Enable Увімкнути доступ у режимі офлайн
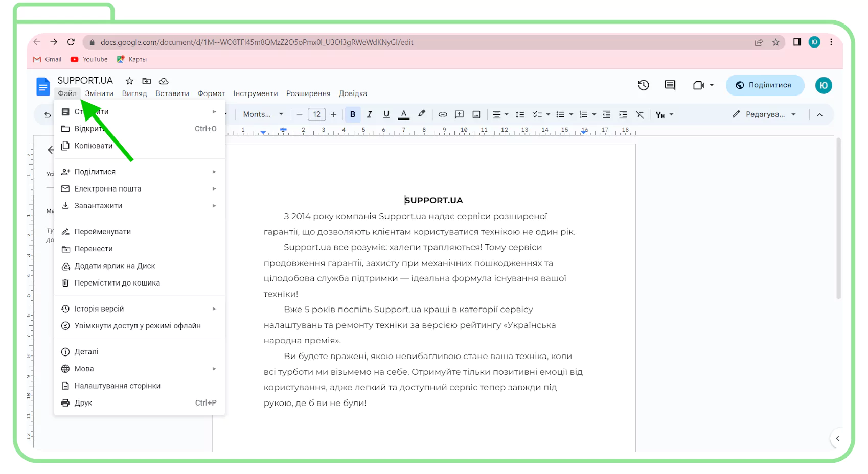The height and width of the screenshot is (474, 868). pyautogui.click(x=140, y=326)
